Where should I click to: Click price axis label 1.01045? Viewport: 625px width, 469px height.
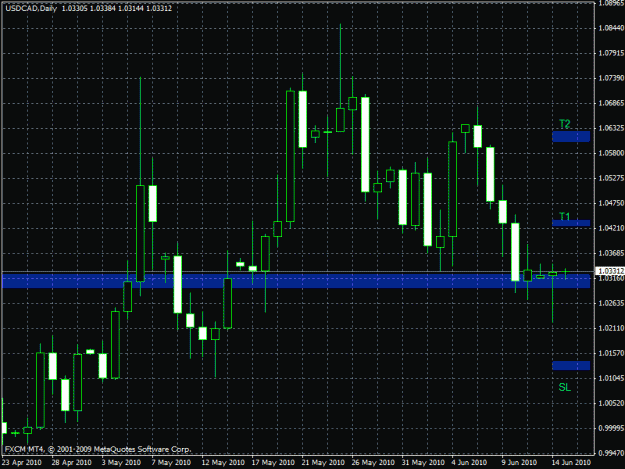point(611,378)
